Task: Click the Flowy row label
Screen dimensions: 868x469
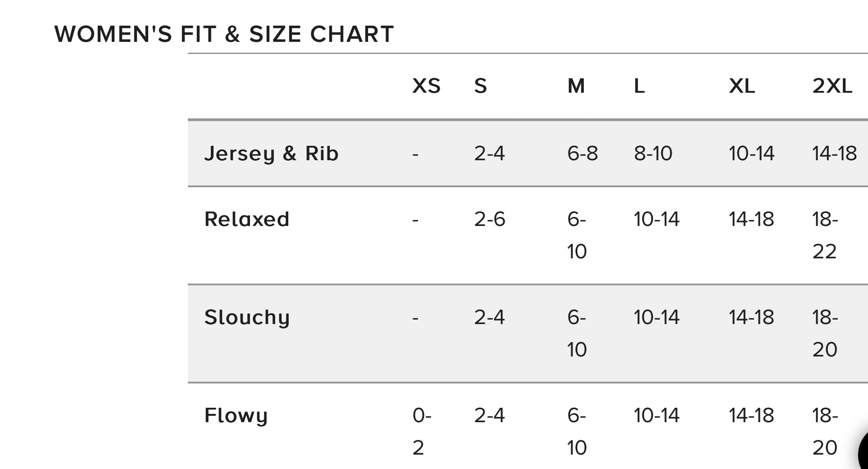Action: coord(236,415)
